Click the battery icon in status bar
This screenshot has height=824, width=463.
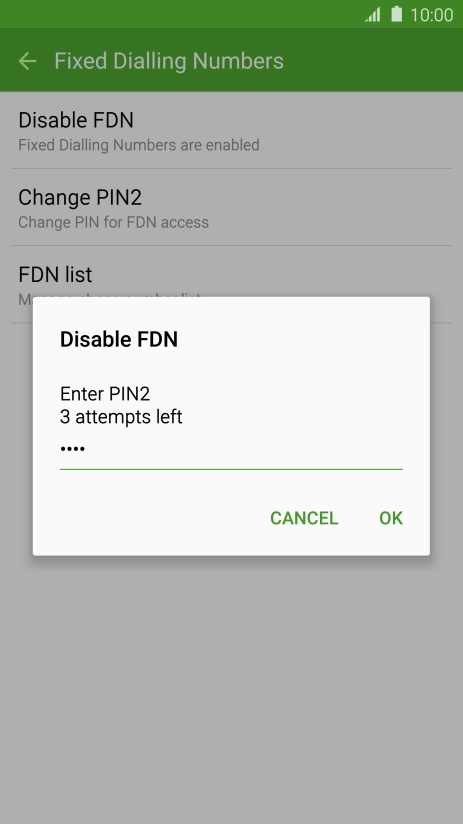[397, 14]
